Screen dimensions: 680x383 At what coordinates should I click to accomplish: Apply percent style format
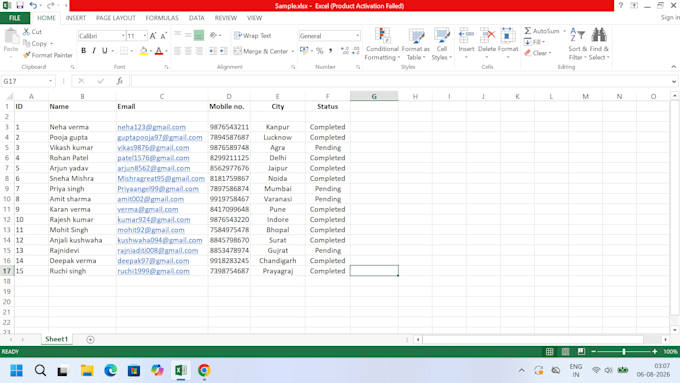pos(320,51)
